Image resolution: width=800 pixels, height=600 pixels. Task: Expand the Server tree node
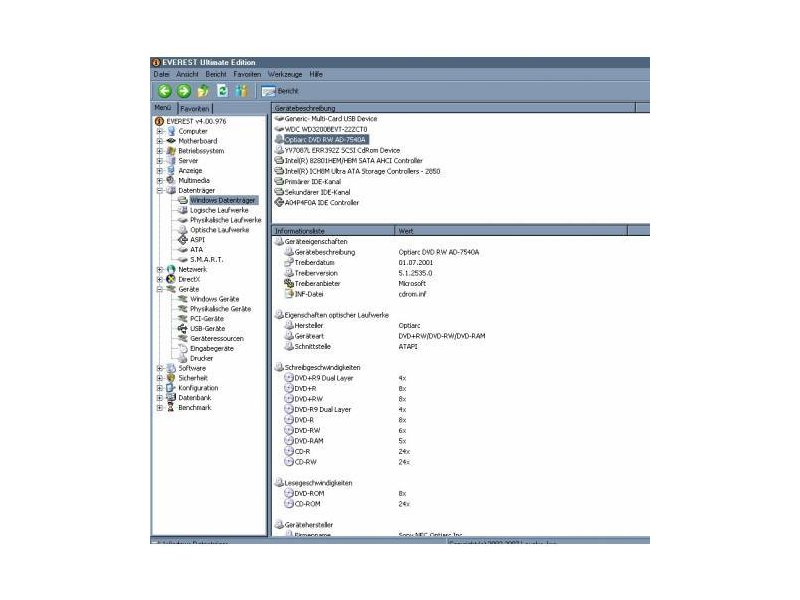click(160, 161)
